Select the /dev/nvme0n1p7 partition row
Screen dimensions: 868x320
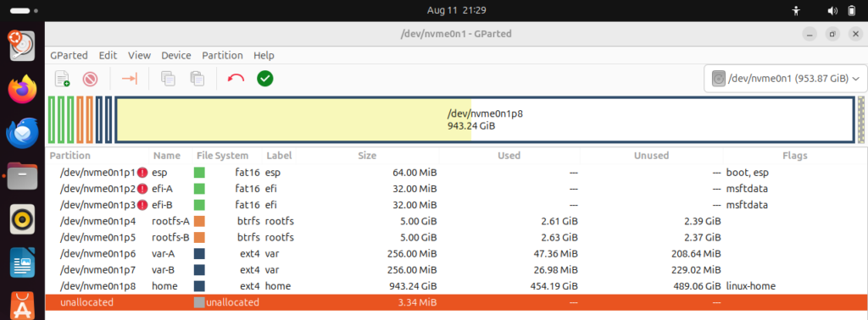coord(457,270)
